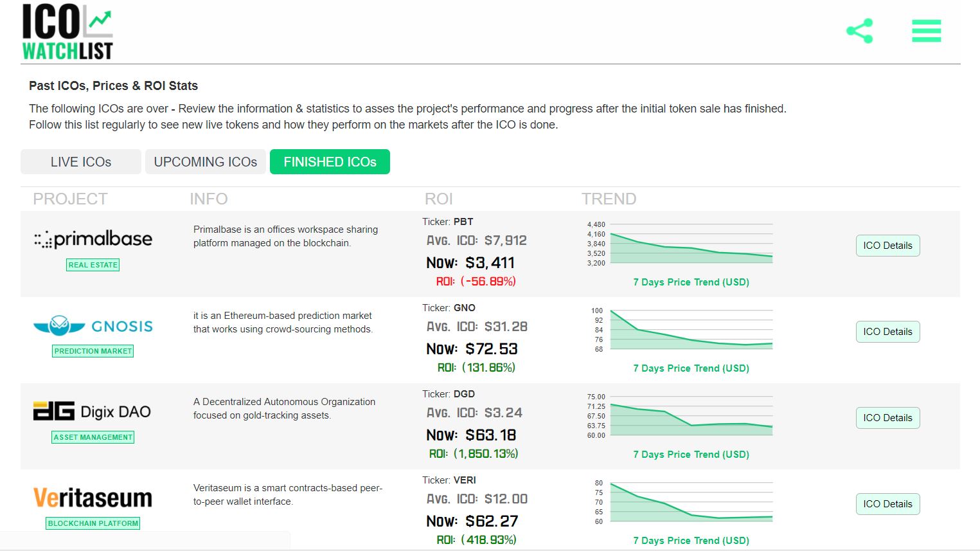
Task: Click the '7 Days Price Trend (USD)' label under Veritaseum
Action: [x=691, y=541]
